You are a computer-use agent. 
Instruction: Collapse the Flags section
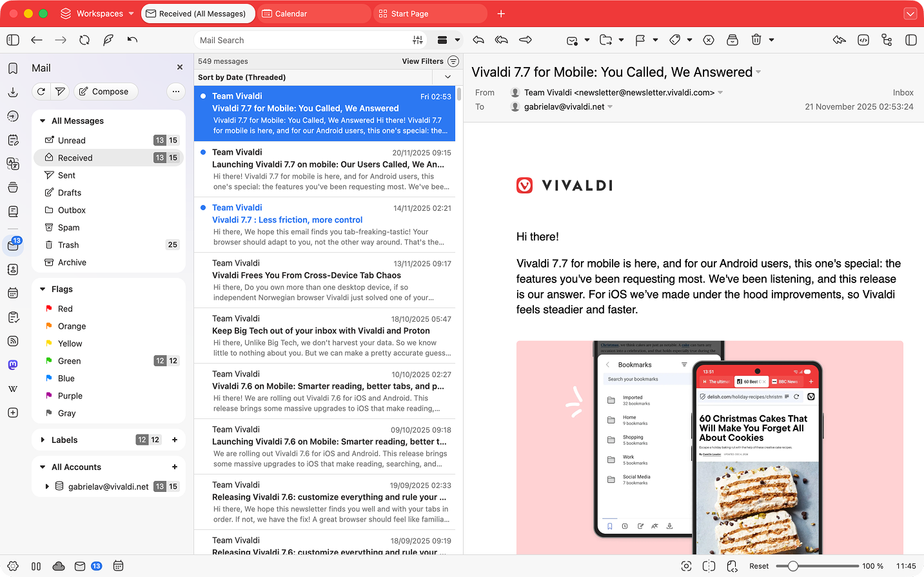[x=43, y=289]
